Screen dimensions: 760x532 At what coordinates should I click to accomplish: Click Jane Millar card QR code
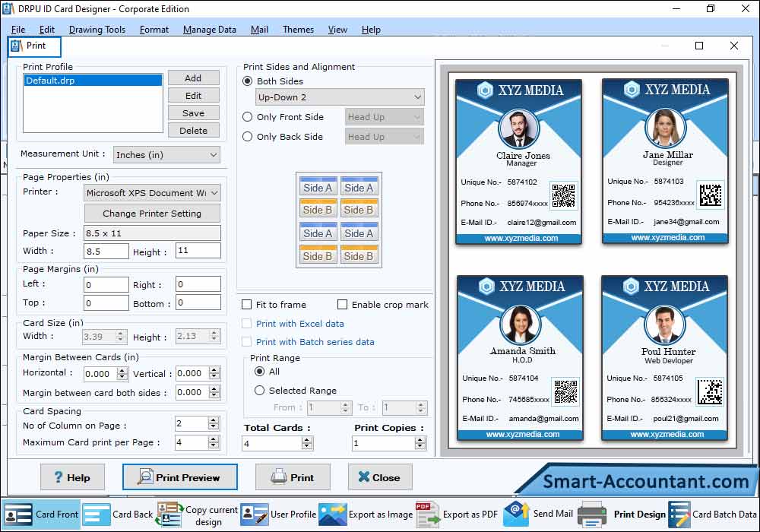pos(710,195)
